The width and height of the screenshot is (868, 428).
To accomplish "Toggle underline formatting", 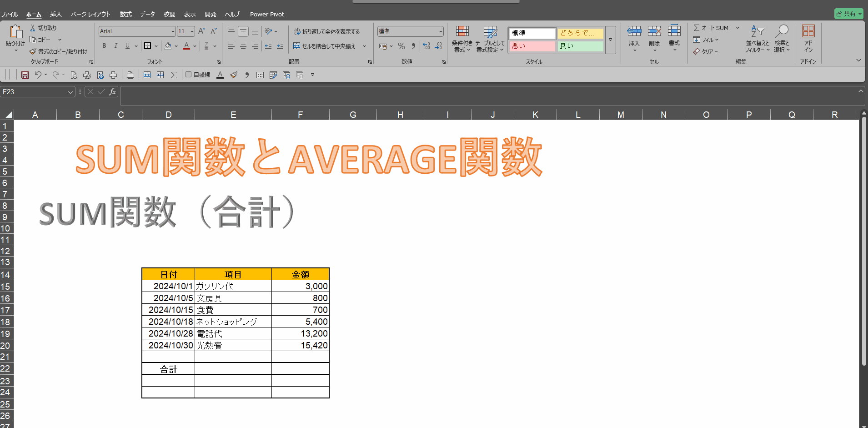I will coord(127,46).
